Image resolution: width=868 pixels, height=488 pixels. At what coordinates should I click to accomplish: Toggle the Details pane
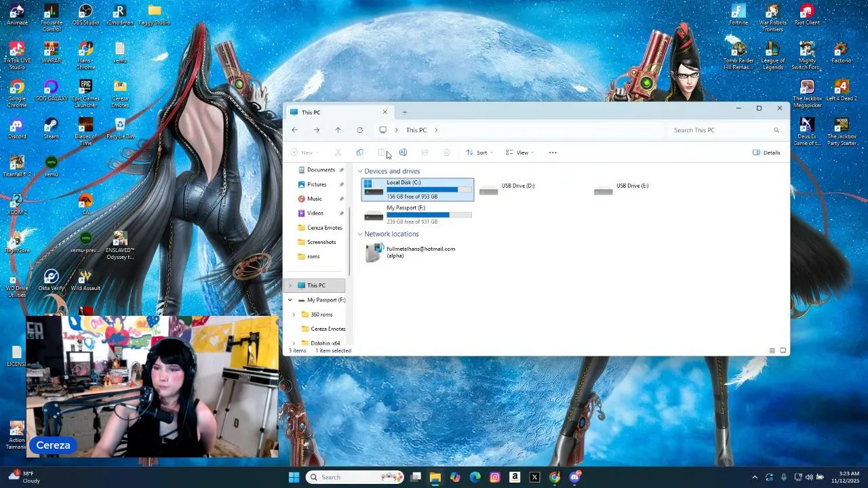click(766, 152)
